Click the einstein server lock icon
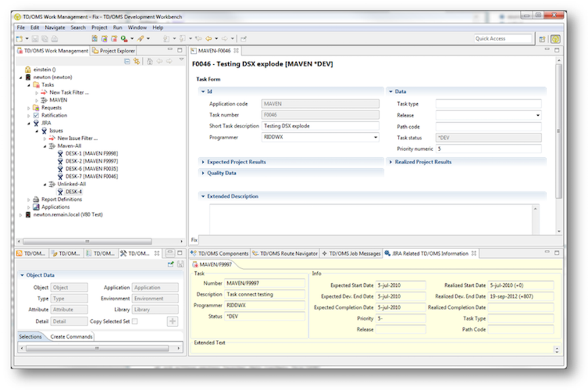The image size is (588, 391). (27, 69)
